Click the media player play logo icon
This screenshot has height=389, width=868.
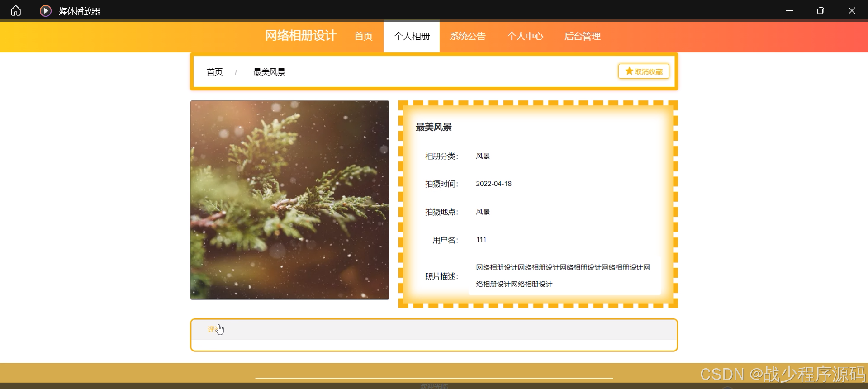click(x=46, y=10)
